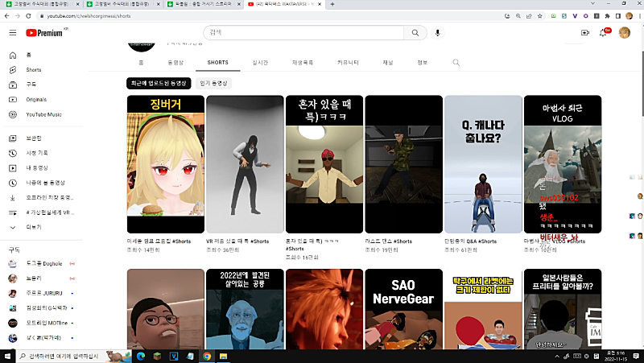Click the channel search magnifier icon
Screen dimensions: 644x363
click(x=456, y=62)
